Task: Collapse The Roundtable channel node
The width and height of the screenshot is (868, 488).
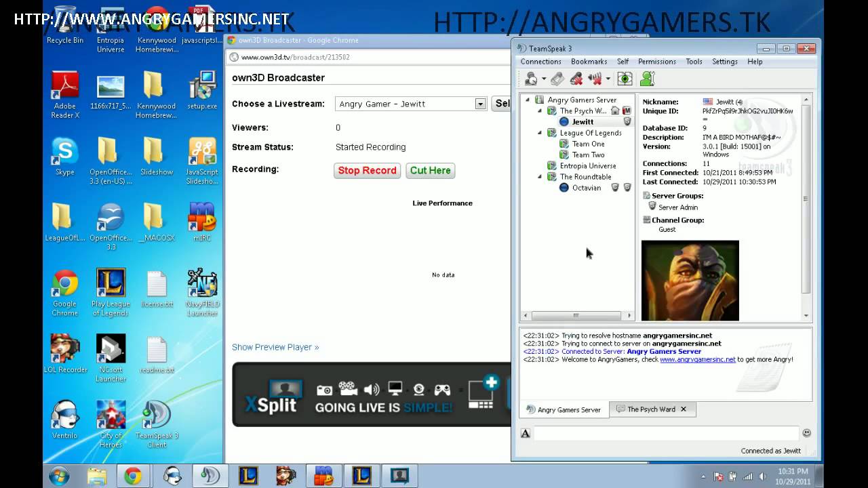Action: [x=540, y=177]
